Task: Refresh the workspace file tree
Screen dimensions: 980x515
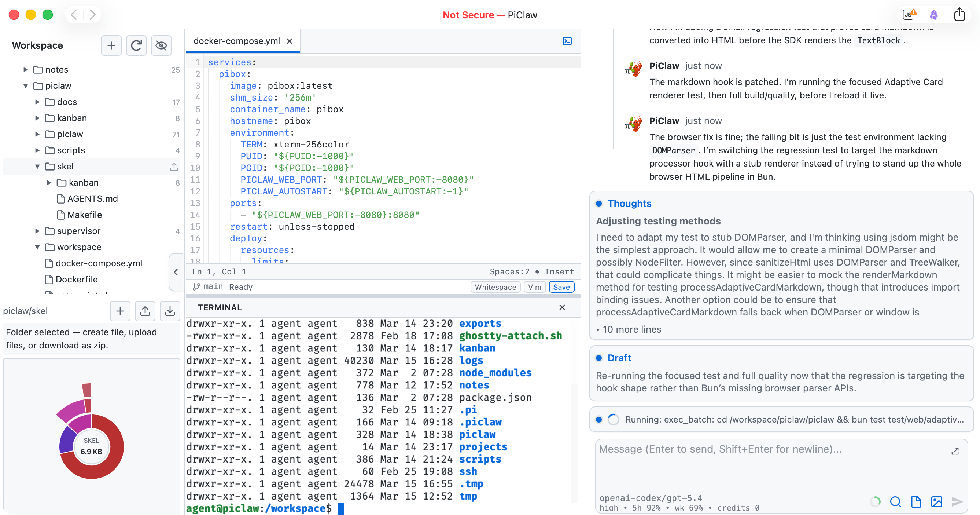Action: pyautogui.click(x=136, y=46)
